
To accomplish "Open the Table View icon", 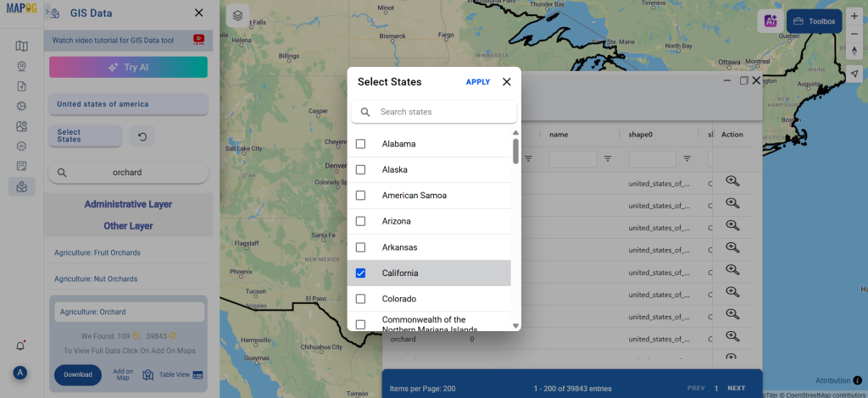I will pyautogui.click(x=198, y=375).
